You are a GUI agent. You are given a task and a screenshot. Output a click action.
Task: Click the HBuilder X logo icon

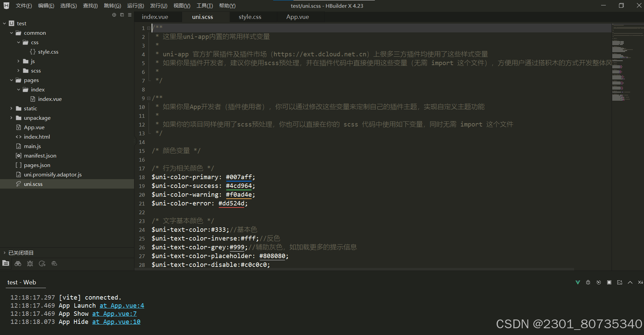(x=6, y=5)
